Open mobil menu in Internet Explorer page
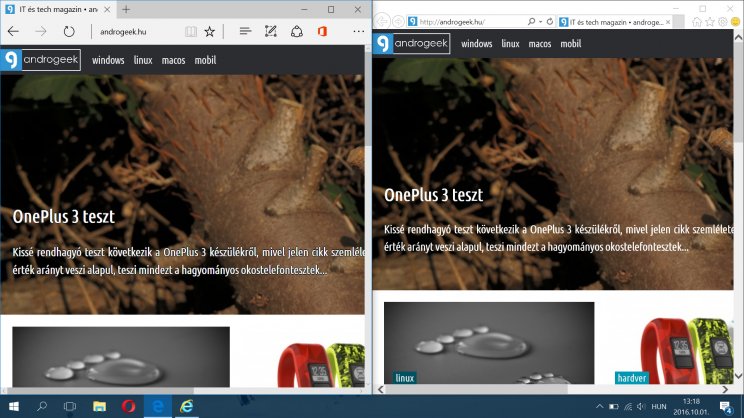The height and width of the screenshot is (418, 744). tap(570, 44)
